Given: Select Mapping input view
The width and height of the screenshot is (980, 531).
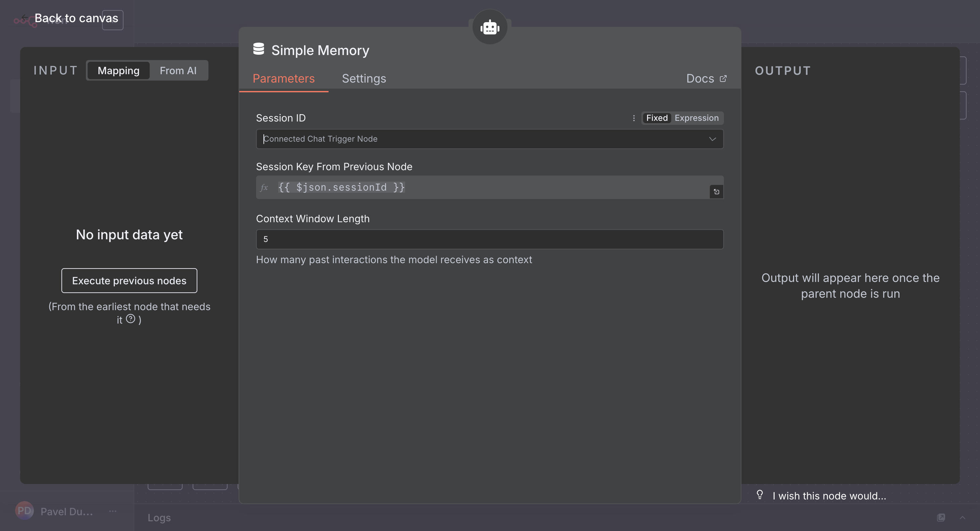Looking at the screenshot, I should point(118,71).
